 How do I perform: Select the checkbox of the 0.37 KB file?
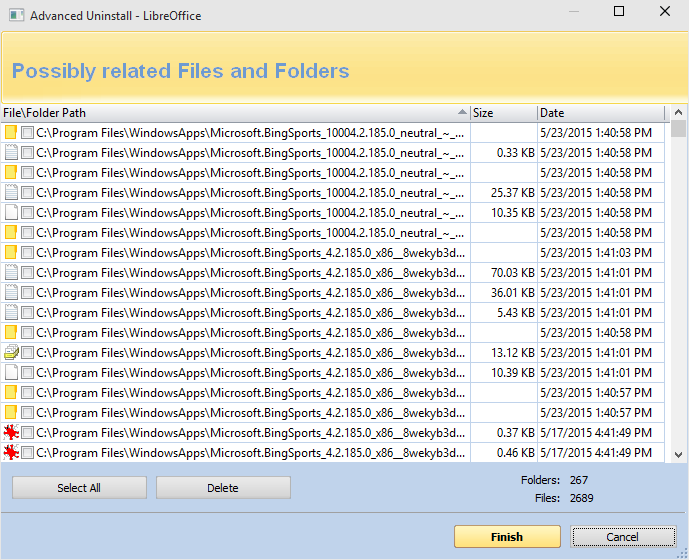[27, 433]
